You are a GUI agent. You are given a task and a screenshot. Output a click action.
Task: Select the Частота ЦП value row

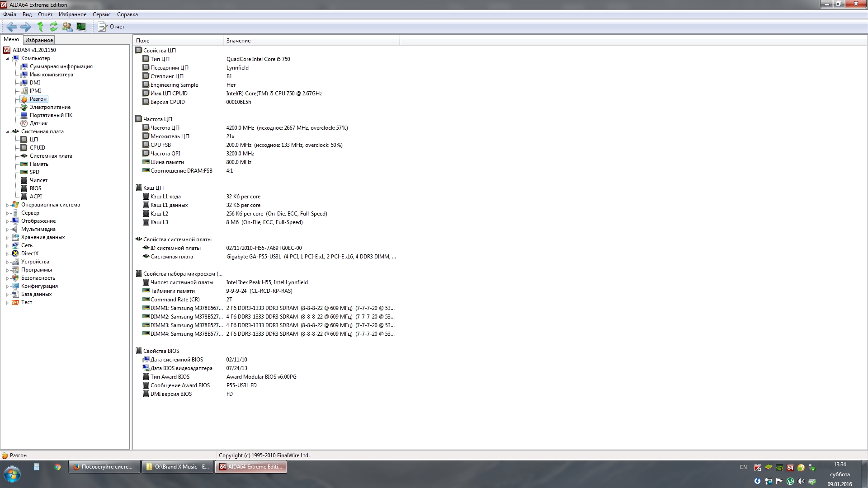click(287, 128)
